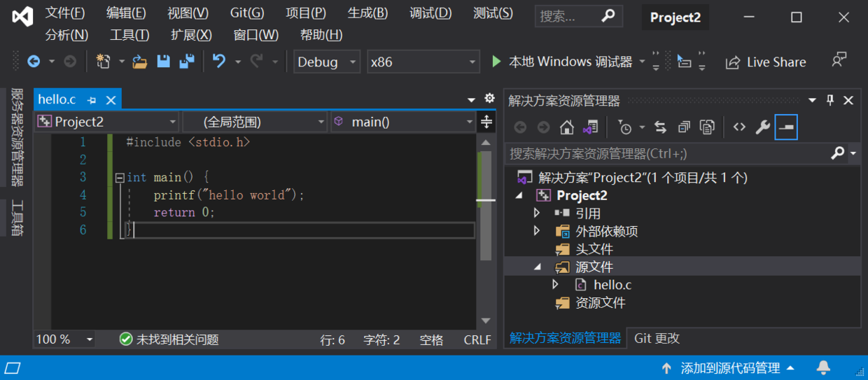Image resolution: width=868 pixels, height=380 pixels.
Task: Open Properties with the wrench icon
Action: click(762, 127)
